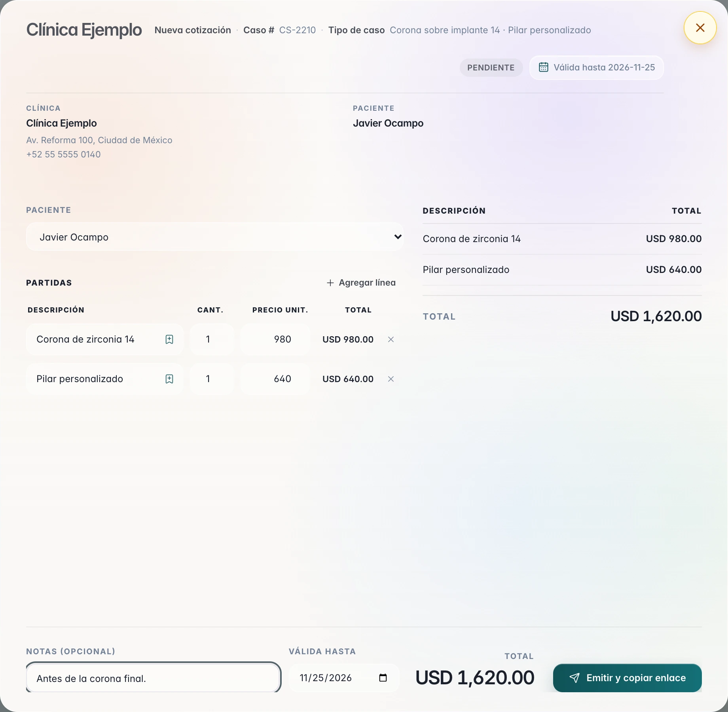Click quantity field of Corona de zirconia row

pos(212,339)
